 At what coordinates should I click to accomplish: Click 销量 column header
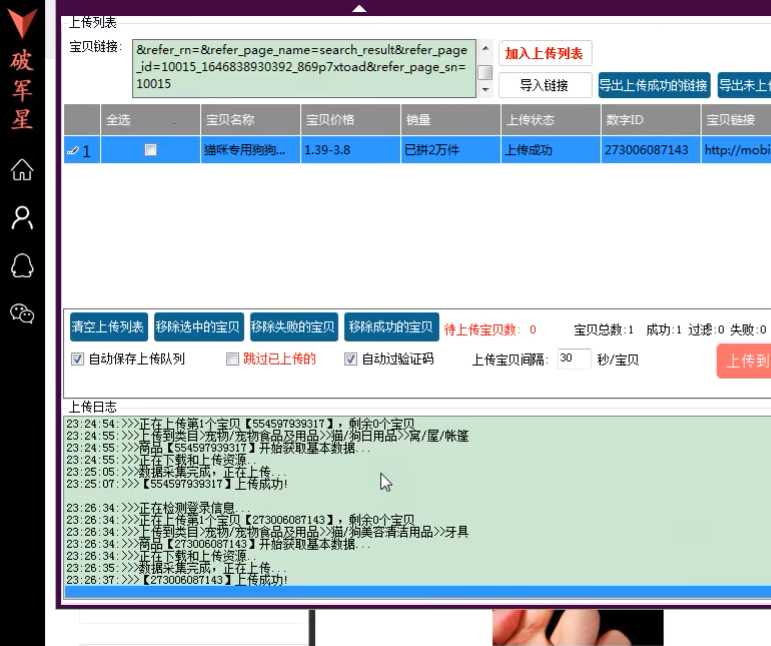[450, 119]
